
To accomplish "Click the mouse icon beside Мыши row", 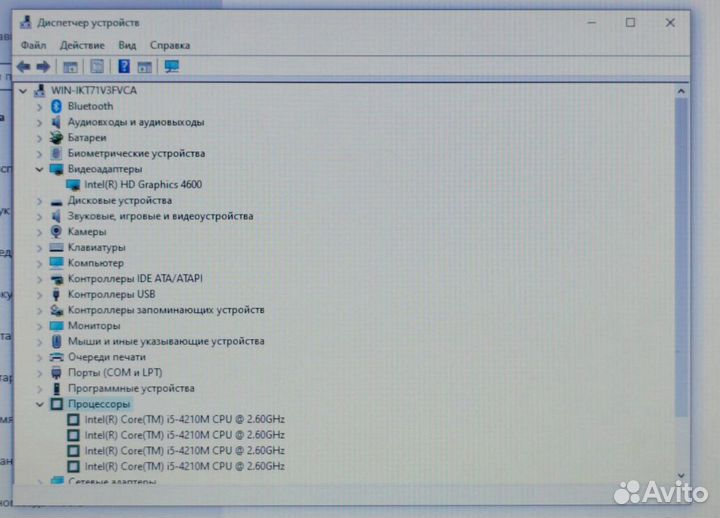I will pyautogui.click(x=56, y=341).
